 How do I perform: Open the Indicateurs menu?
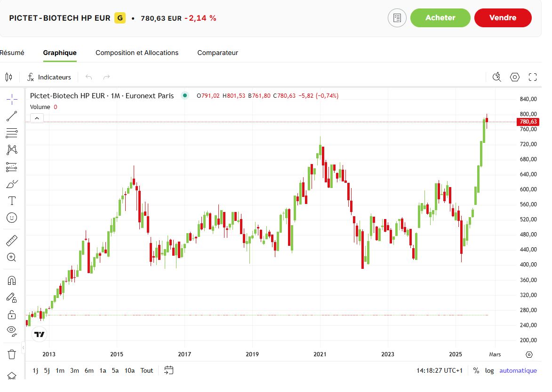(49, 77)
